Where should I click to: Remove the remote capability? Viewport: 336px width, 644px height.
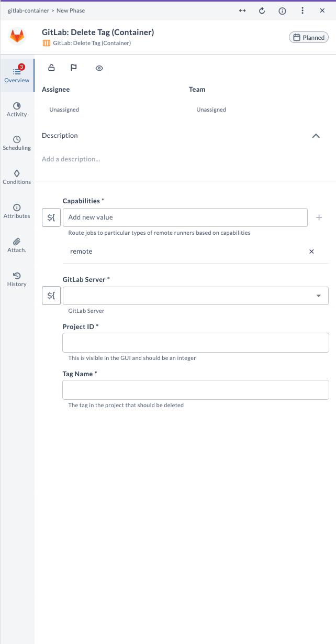pyautogui.click(x=311, y=252)
